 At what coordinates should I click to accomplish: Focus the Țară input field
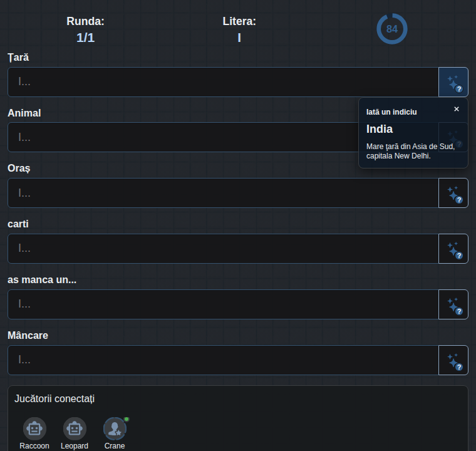pyautogui.click(x=223, y=82)
